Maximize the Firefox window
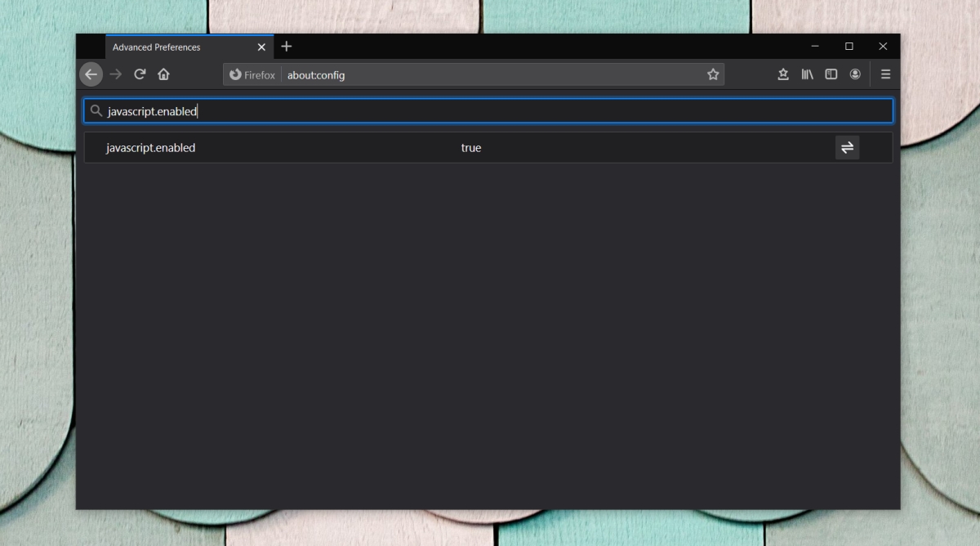Screen dimensions: 980x546 (849, 47)
